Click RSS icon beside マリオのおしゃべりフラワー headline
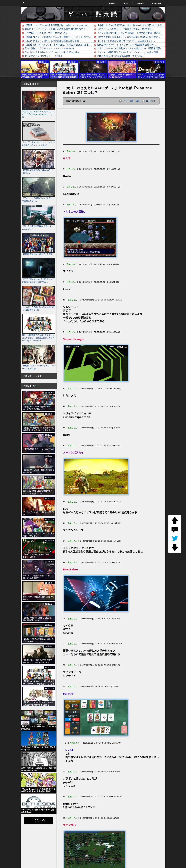This screenshot has height=868, width=186. (23, 56)
